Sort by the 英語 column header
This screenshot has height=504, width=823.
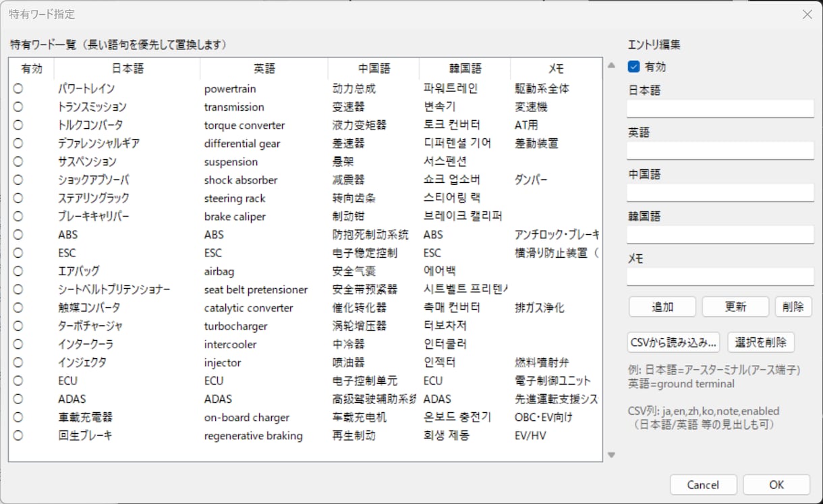click(264, 69)
